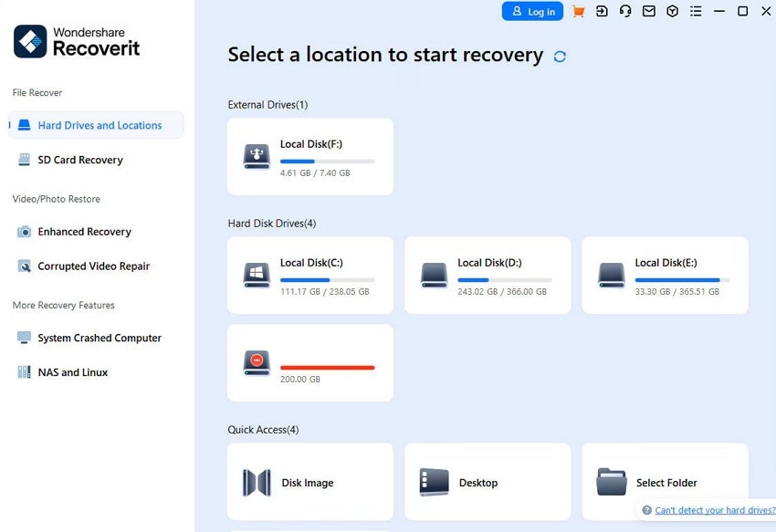Screen dimensions: 776x532
Task: Click the USB drive icon for Disk F
Action: pyautogui.click(x=257, y=156)
